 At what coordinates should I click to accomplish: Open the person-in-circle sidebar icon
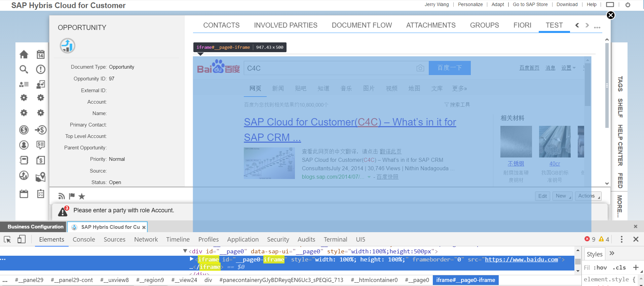[24, 145]
